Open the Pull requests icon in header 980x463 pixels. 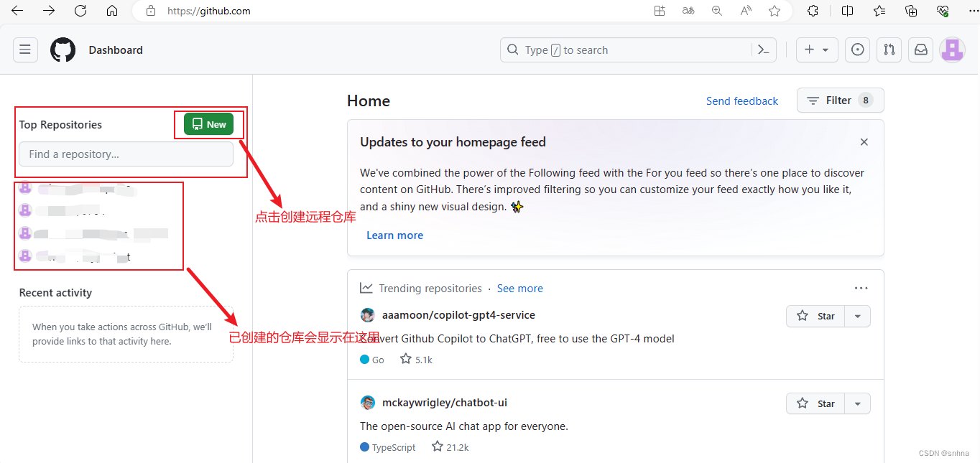pyautogui.click(x=889, y=50)
